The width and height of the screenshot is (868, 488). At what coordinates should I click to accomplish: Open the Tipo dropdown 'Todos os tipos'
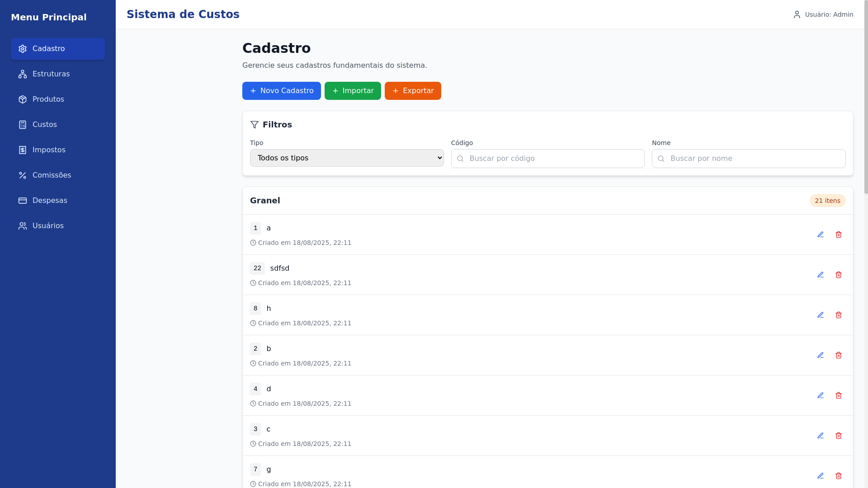pyautogui.click(x=347, y=158)
